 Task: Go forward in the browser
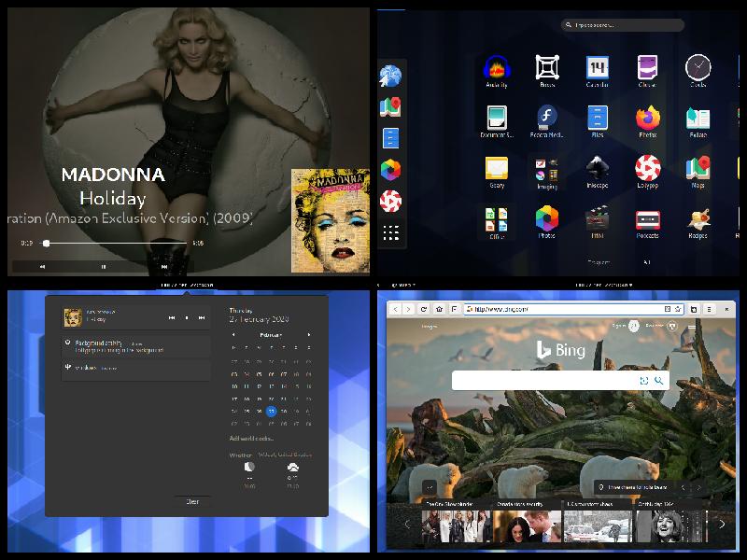tap(408, 309)
